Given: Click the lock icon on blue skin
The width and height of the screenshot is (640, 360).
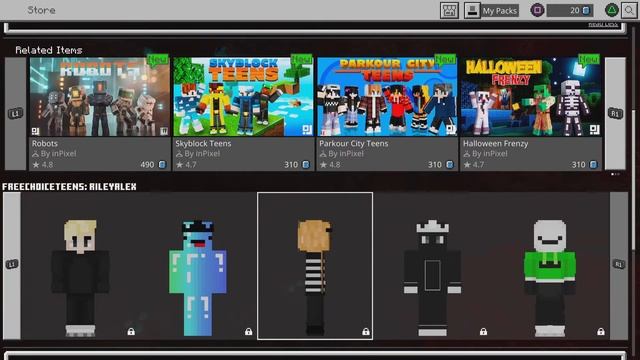Looking at the screenshot, I should pos(248,331).
